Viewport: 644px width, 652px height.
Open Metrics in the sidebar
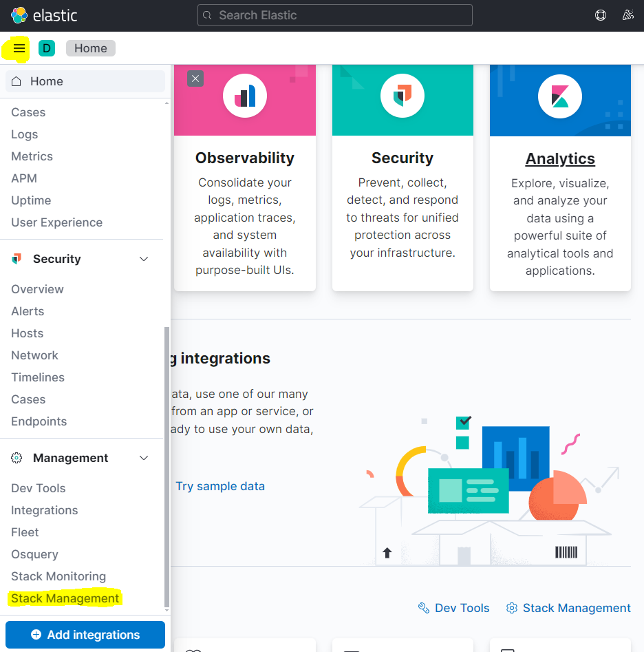pos(32,156)
